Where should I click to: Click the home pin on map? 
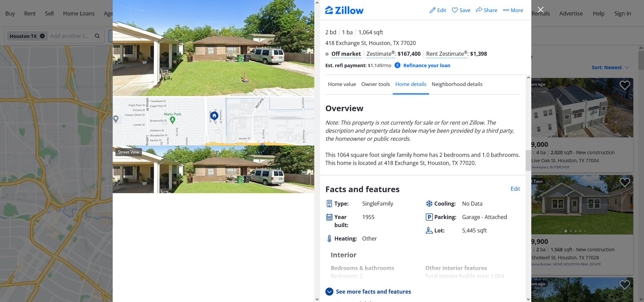214,116
